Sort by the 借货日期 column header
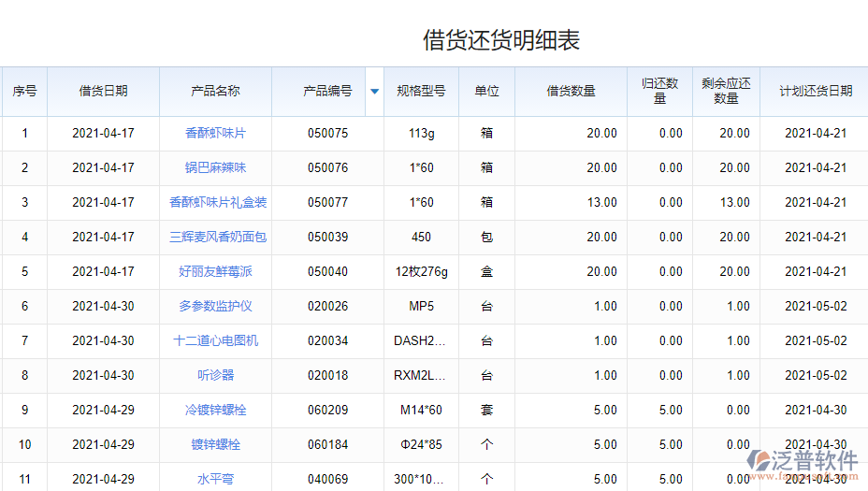 [103, 92]
